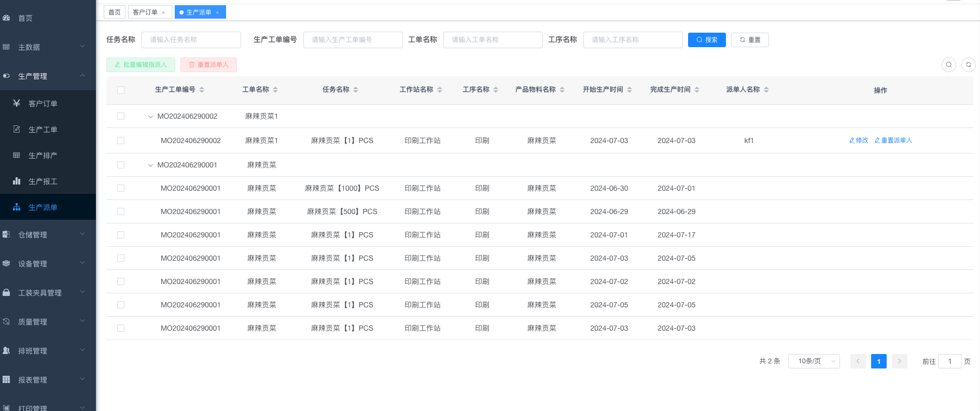Sort by 产品物料名称 column arrows
Viewport: 980px width, 411px height.
coord(562,90)
